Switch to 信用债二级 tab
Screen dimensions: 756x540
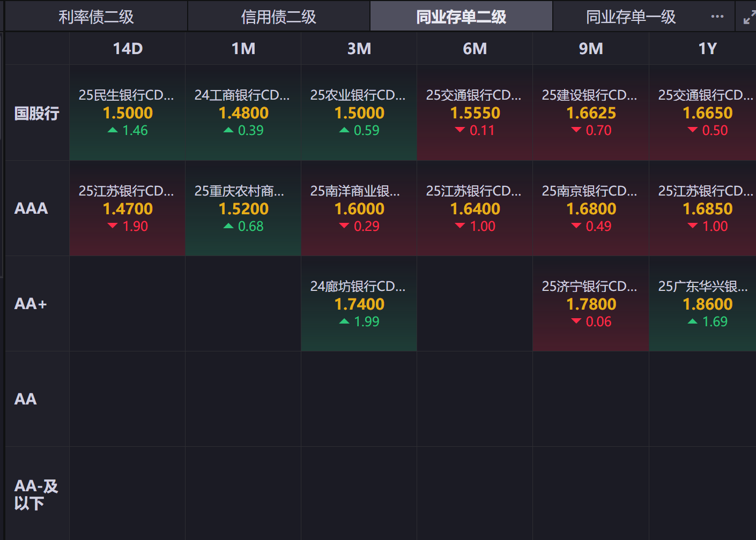tap(279, 17)
